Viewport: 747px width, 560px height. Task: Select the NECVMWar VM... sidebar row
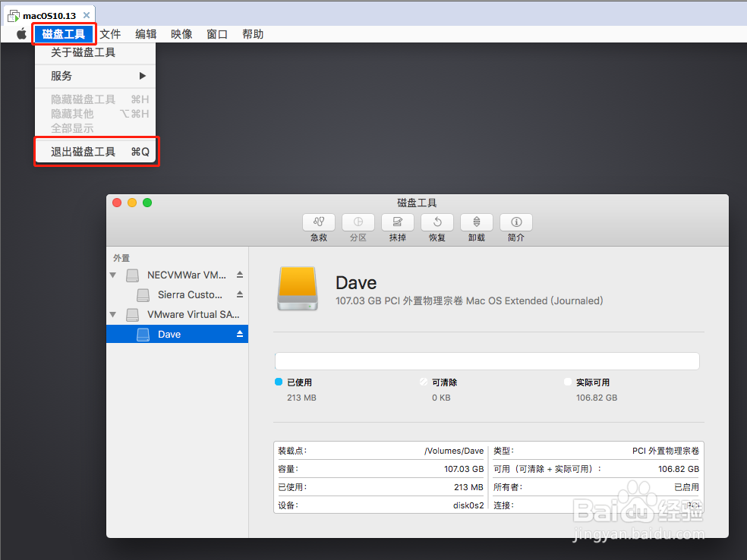click(177, 275)
